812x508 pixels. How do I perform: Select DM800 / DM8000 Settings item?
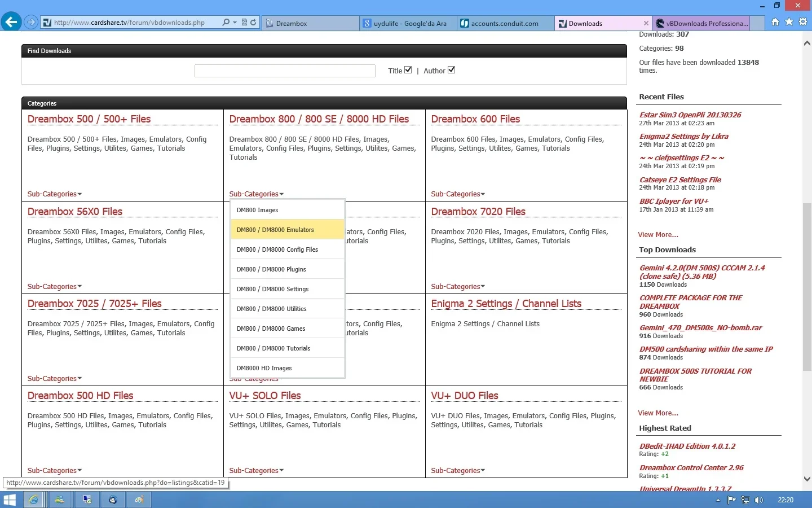(288, 289)
